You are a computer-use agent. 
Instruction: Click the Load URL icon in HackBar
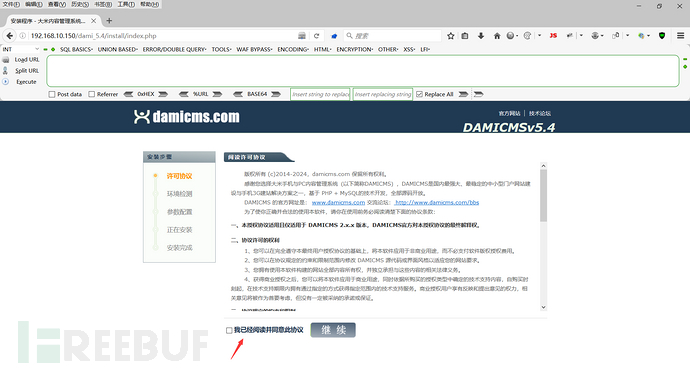pos(6,59)
